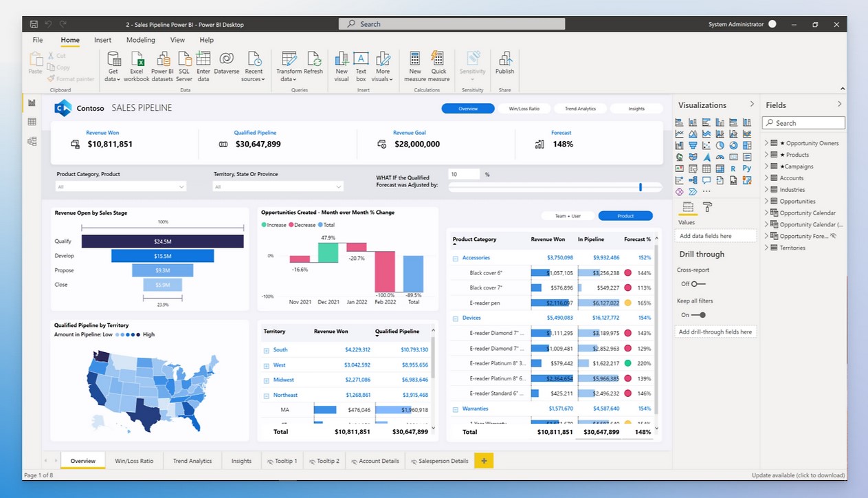Viewport: 868px width, 498px height.
Task: Click Refresh in the Queries group
Action: (313, 59)
